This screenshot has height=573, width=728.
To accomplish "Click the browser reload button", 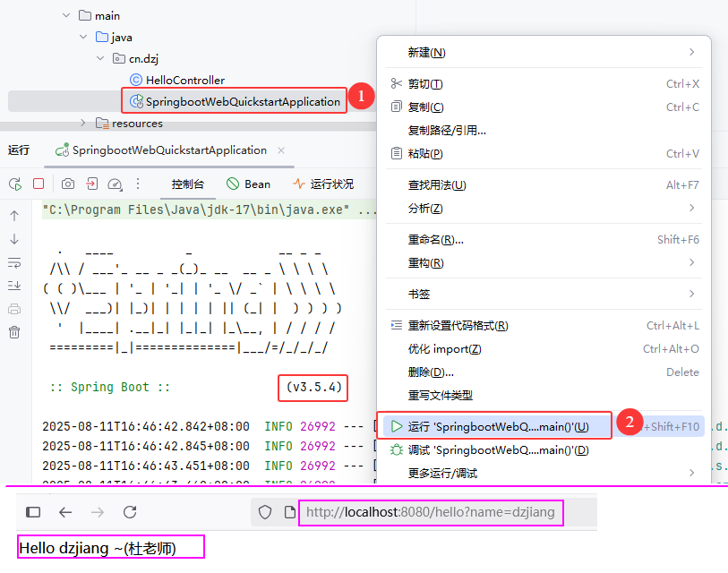I will [x=130, y=512].
